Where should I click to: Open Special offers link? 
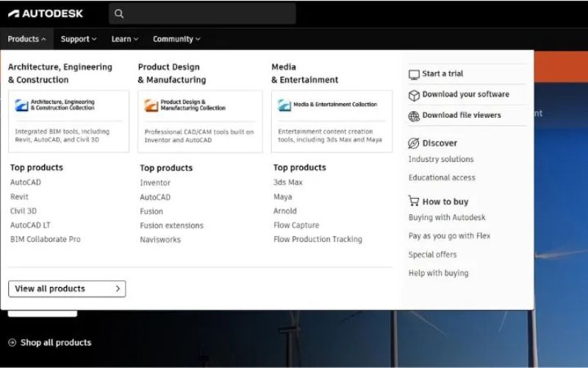(x=433, y=255)
